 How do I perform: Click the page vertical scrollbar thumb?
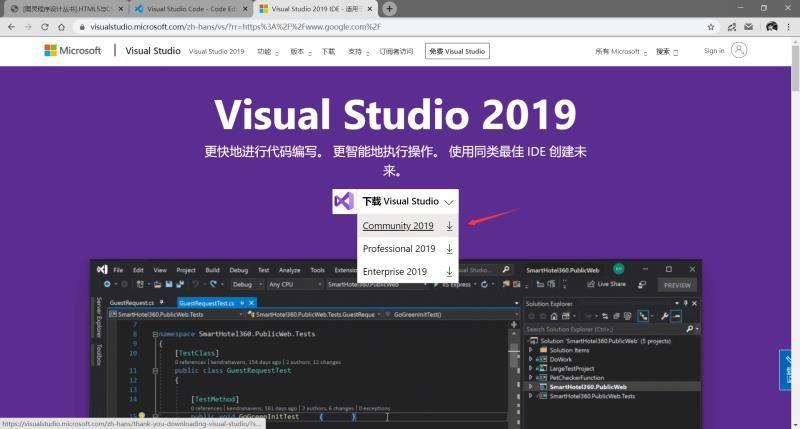click(x=795, y=68)
